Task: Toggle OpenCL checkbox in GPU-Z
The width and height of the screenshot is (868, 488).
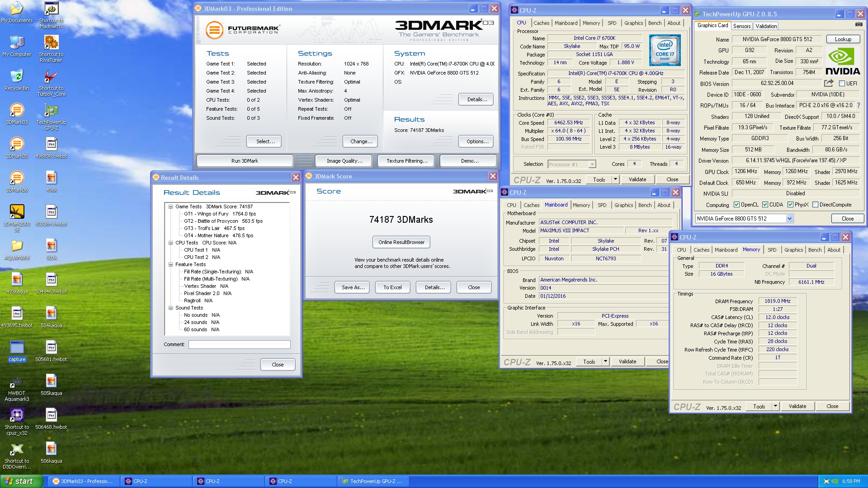Action: pyautogui.click(x=736, y=205)
